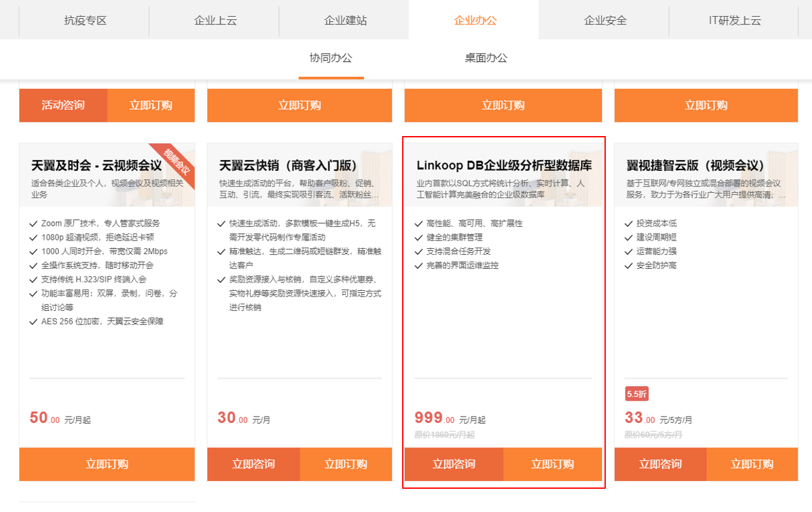Click the '支持传统 H.323/SIP 终端入会' line
The image size is (812, 512).
94,279
